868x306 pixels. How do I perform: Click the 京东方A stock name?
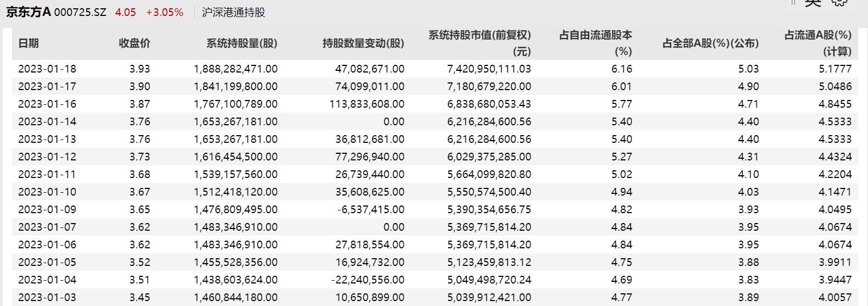pos(28,12)
